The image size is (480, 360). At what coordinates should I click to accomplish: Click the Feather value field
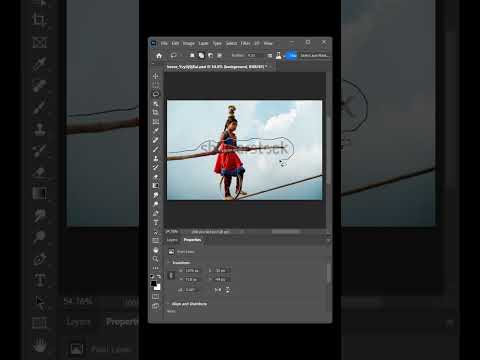coord(256,55)
